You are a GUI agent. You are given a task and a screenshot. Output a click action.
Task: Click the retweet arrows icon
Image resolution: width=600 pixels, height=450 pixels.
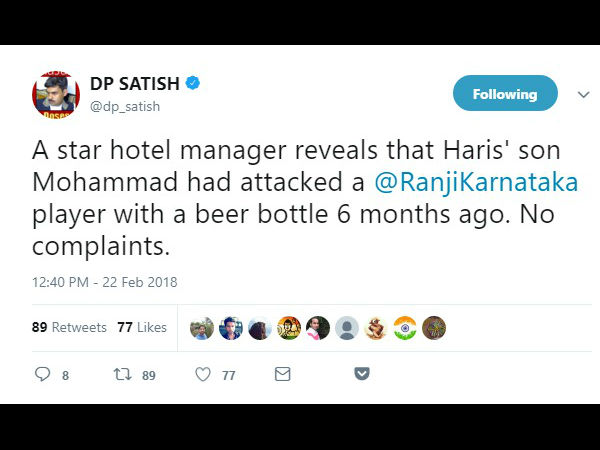pyautogui.click(x=123, y=374)
